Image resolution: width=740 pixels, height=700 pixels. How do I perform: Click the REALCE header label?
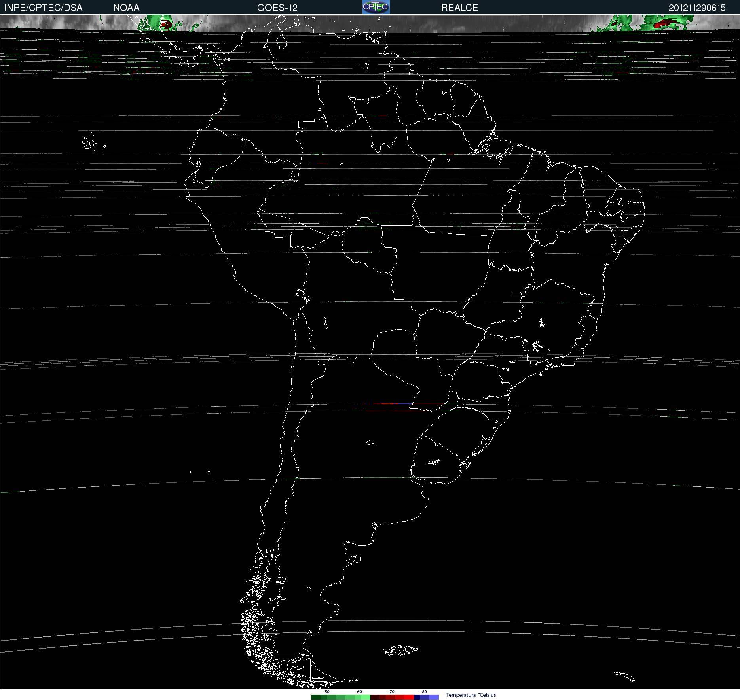459,8
